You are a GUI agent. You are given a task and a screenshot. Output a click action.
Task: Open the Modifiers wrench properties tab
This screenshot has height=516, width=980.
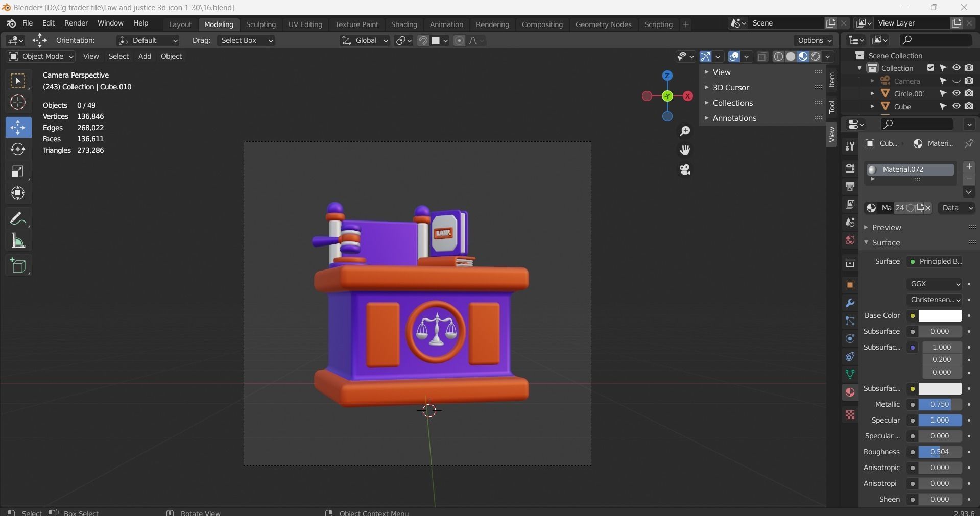(x=850, y=303)
